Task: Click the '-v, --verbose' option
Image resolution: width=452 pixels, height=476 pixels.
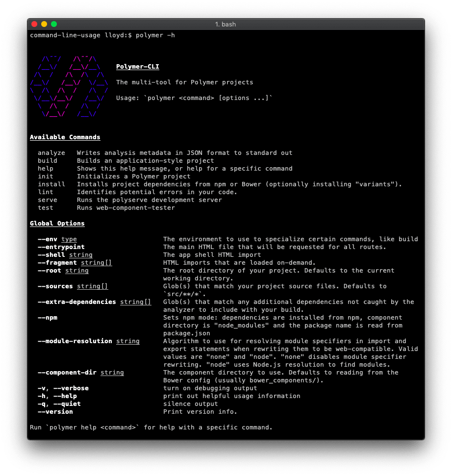Action: pos(63,388)
